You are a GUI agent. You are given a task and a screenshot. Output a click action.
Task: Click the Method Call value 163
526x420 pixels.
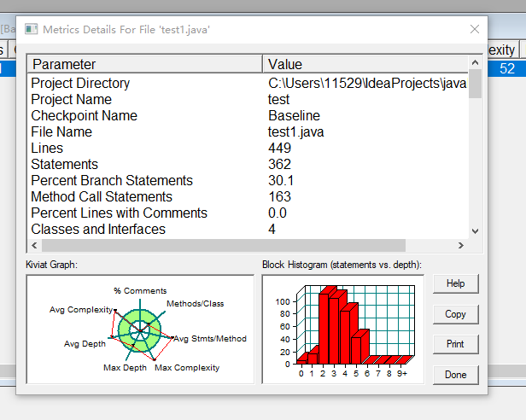pos(279,196)
